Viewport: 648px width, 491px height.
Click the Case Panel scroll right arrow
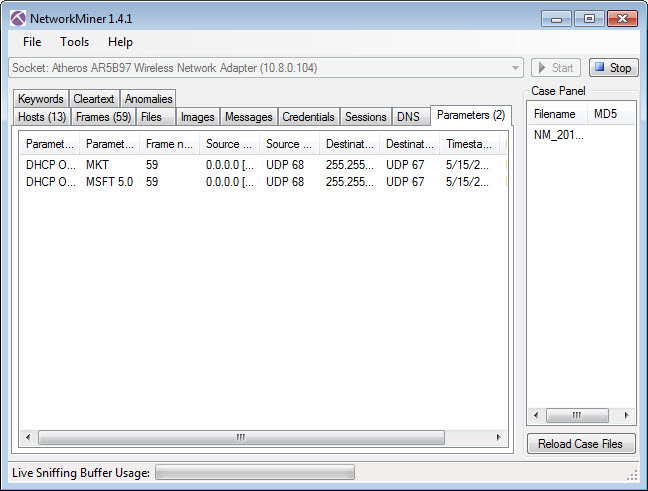pos(627,415)
